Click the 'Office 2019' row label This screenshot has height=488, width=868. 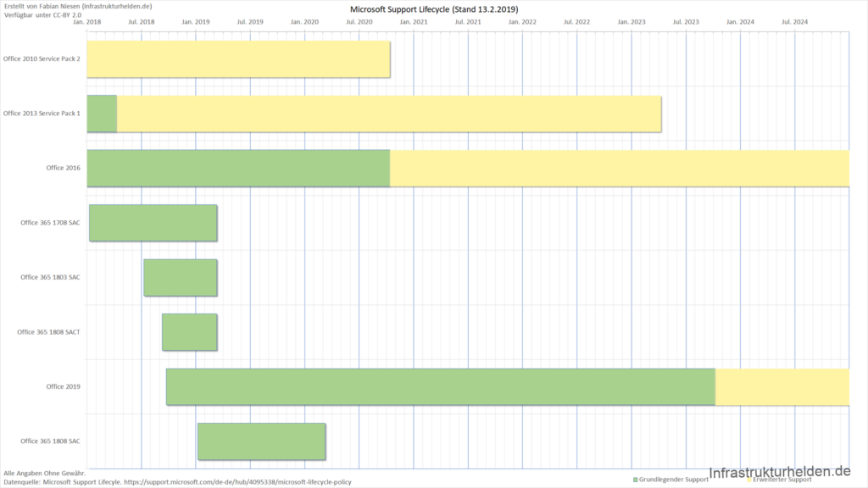click(63, 386)
